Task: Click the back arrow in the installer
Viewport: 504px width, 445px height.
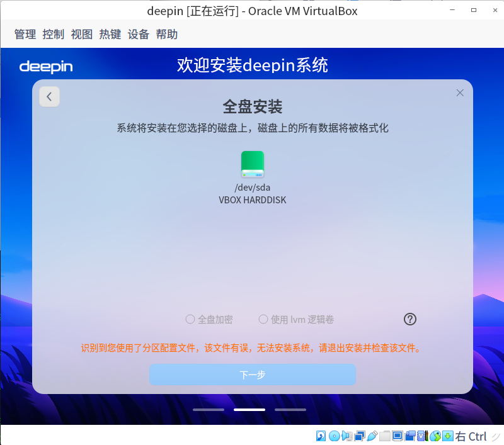Action: coord(49,96)
